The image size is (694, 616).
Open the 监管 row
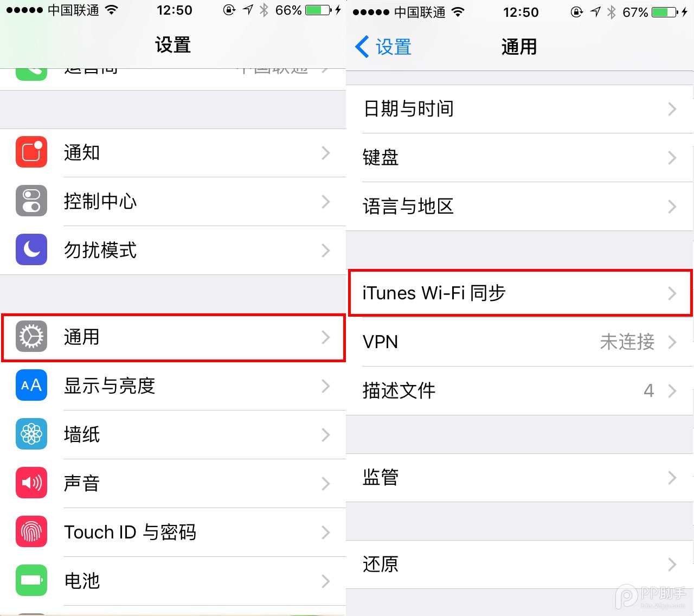pyautogui.click(x=520, y=478)
